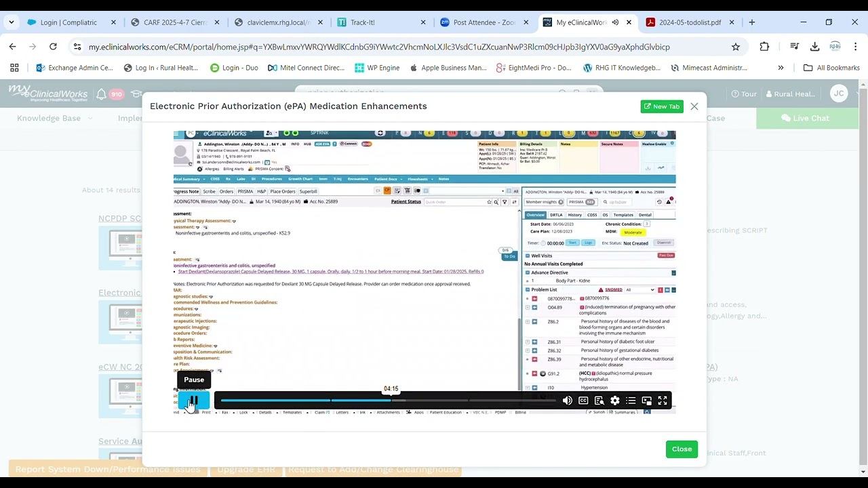Open the browser media controls
Screen dimensions: 868x488
[x=794, y=47]
